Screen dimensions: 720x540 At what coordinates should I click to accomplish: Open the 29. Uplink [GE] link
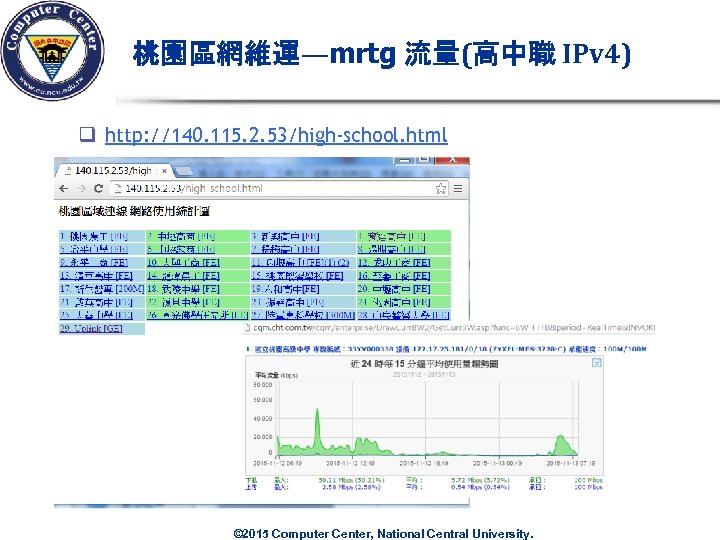(x=91, y=328)
